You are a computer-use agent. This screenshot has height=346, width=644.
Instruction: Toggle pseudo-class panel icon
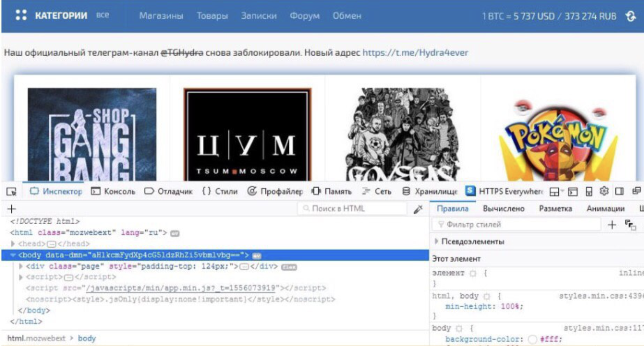pos(630,225)
